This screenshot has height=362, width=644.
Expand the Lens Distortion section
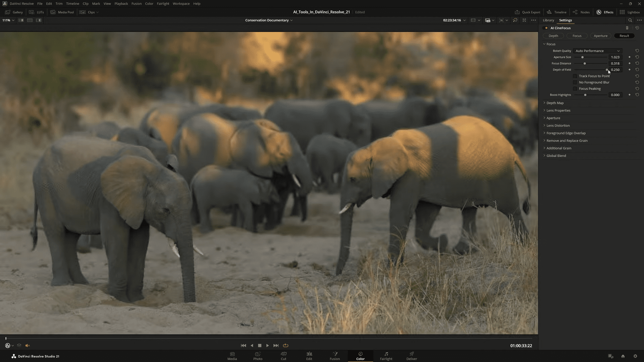tap(558, 125)
